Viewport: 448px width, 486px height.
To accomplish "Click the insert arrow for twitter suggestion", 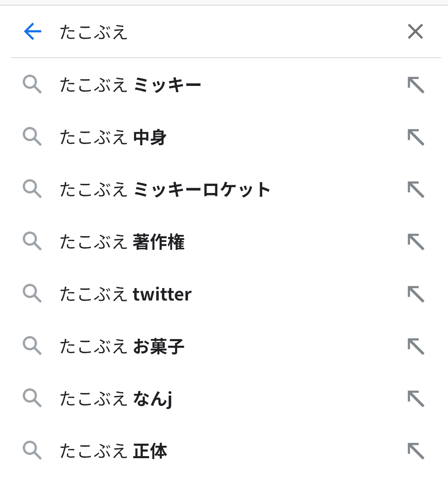I will (x=416, y=294).
